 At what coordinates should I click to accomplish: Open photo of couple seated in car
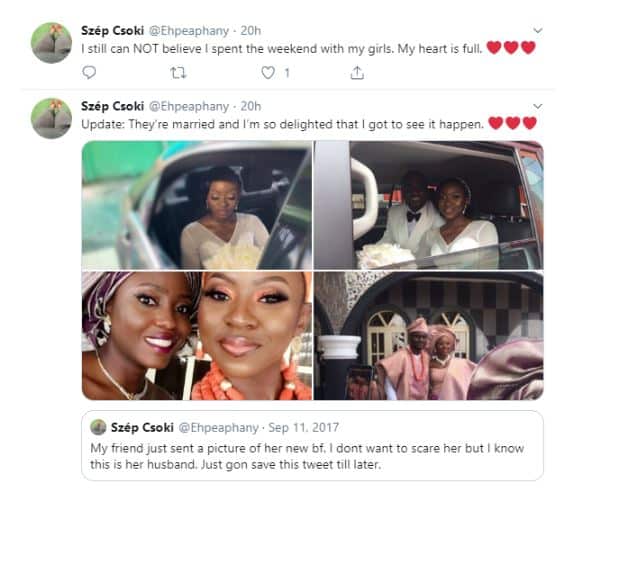pos(428,205)
